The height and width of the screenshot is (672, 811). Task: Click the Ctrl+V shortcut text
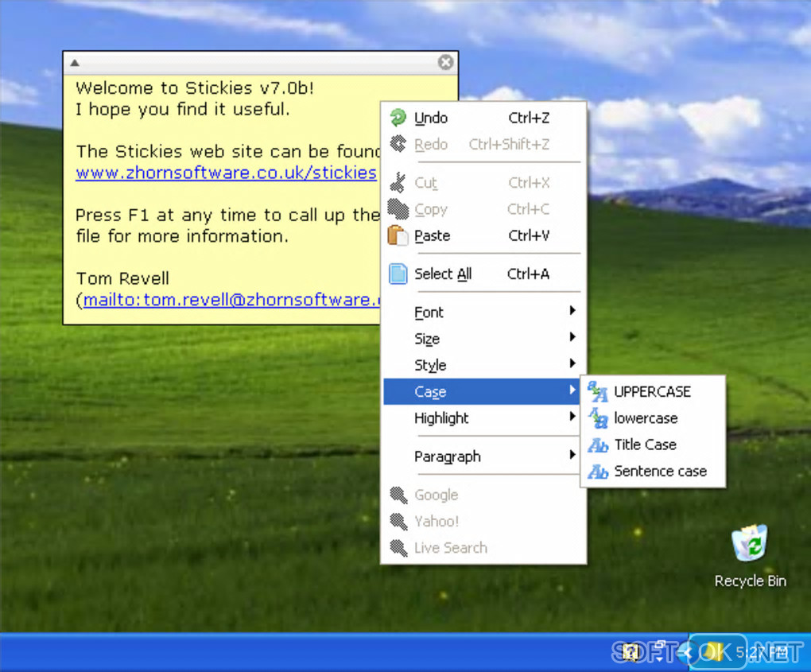529,235
